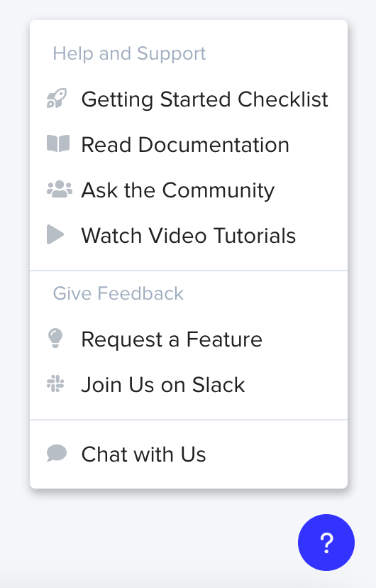The width and height of the screenshot is (376, 588).
Task: Select Request a Feature
Action: (x=189, y=339)
